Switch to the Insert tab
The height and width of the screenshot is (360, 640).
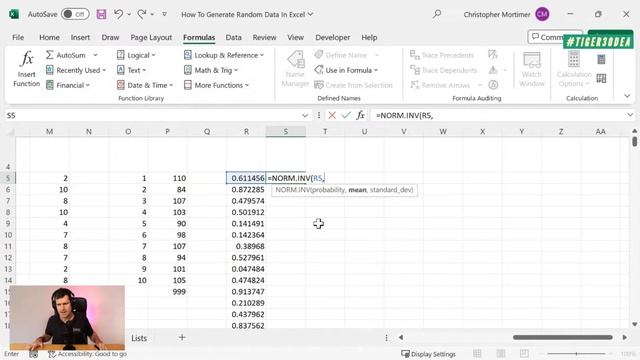click(80, 37)
